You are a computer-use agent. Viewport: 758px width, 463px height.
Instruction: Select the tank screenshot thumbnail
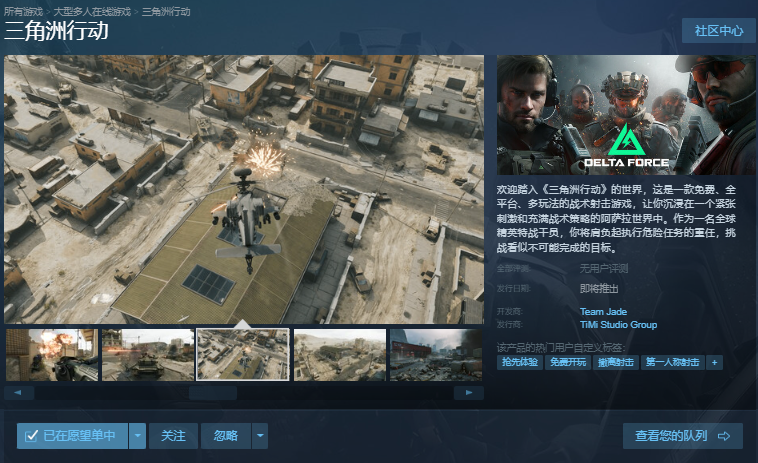point(148,355)
